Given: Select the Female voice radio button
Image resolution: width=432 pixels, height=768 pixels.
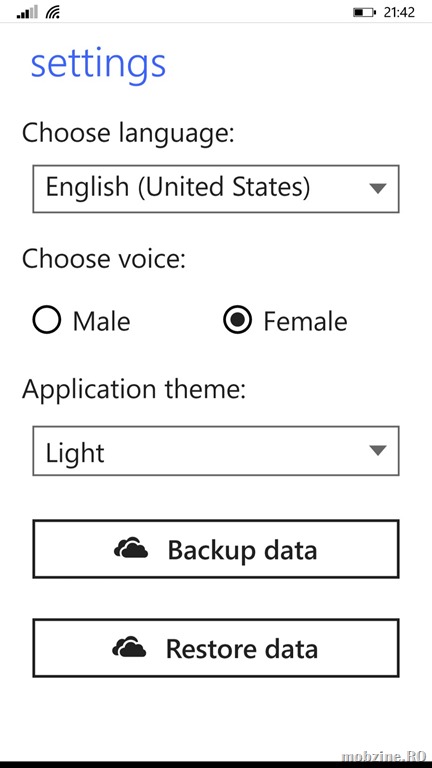Looking at the screenshot, I should click(238, 320).
